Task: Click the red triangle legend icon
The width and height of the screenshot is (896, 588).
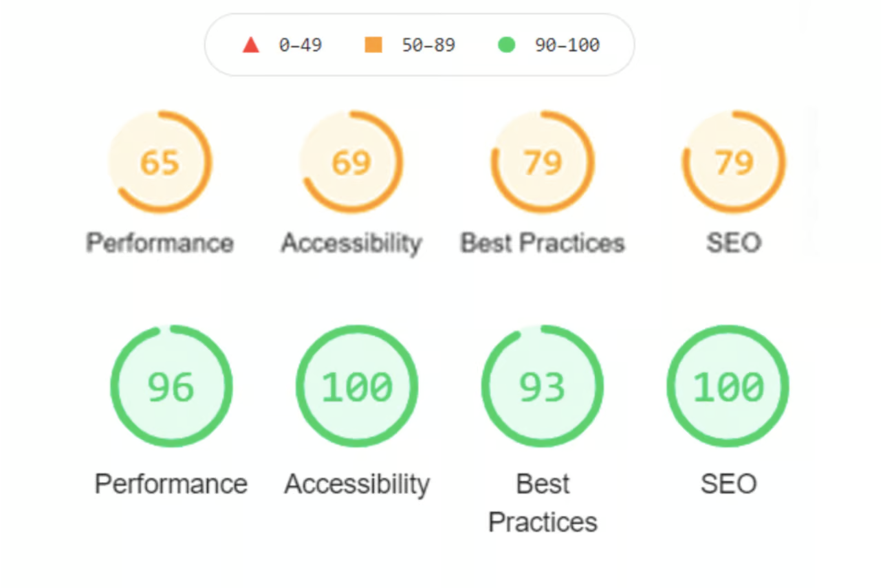Action: tap(251, 45)
